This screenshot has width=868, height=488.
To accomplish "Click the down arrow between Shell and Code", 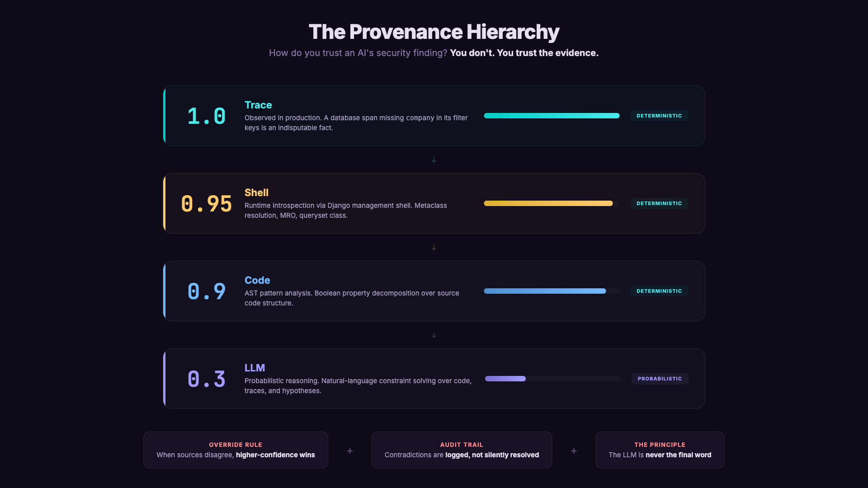I will coord(434,247).
